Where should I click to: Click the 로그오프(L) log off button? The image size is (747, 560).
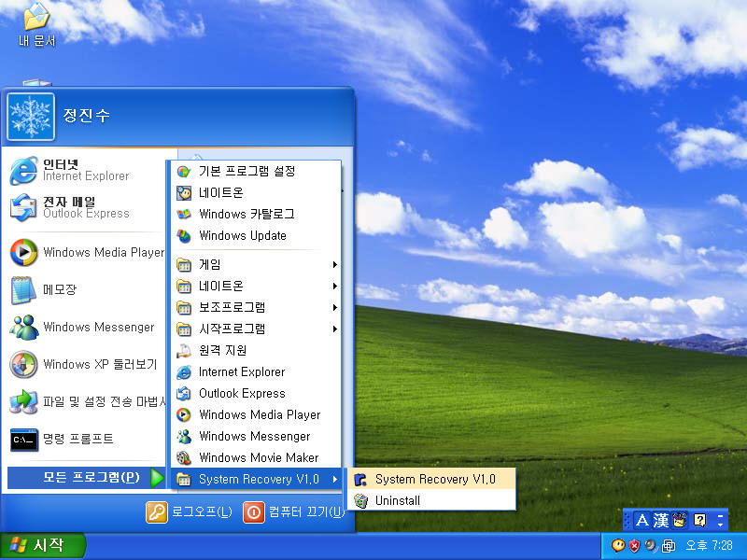[x=190, y=512]
